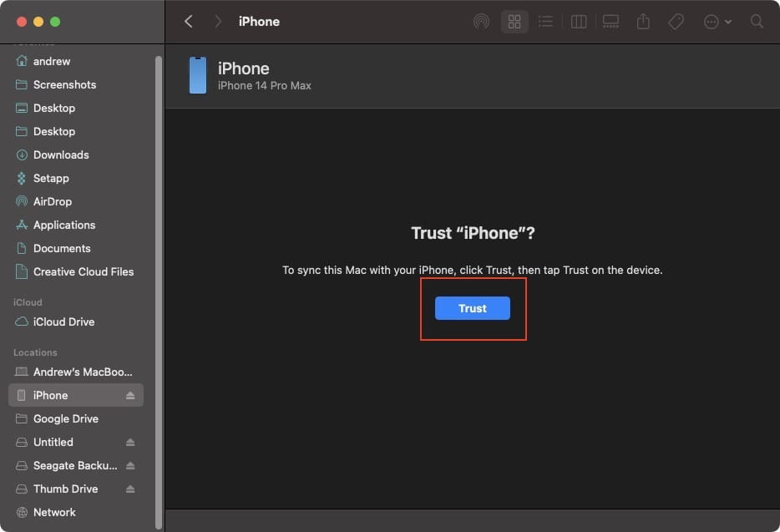Eject the iPhone in the sidebar
The image size is (780, 532).
click(x=129, y=395)
